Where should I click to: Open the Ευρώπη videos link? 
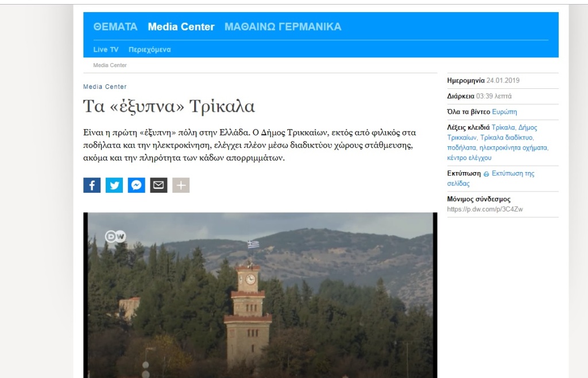pyautogui.click(x=504, y=112)
